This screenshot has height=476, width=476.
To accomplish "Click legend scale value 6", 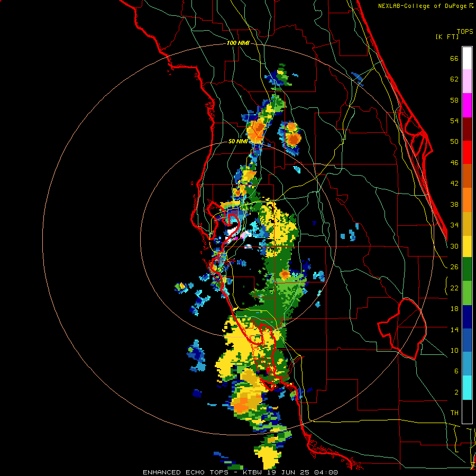I will 456,371.
